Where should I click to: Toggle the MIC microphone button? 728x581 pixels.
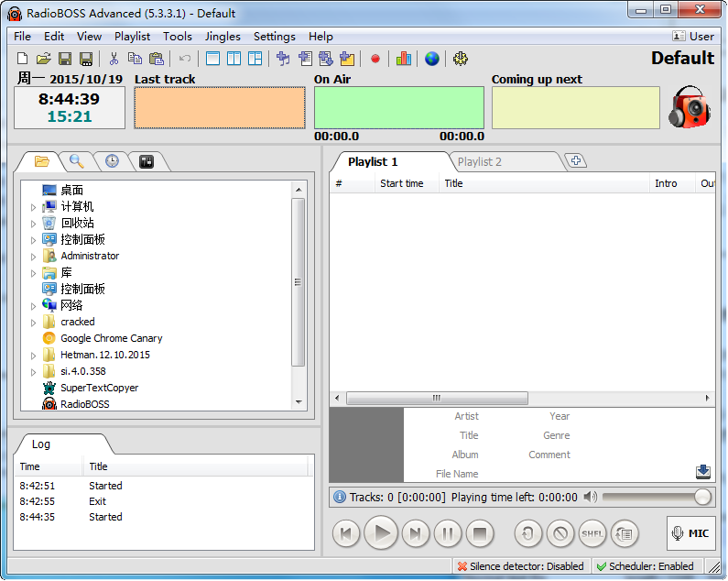(690, 533)
